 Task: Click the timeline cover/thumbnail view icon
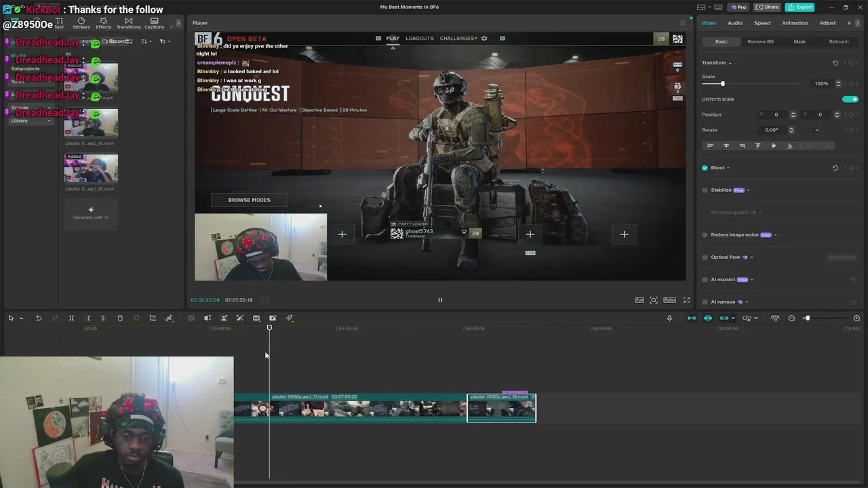click(775, 318)
